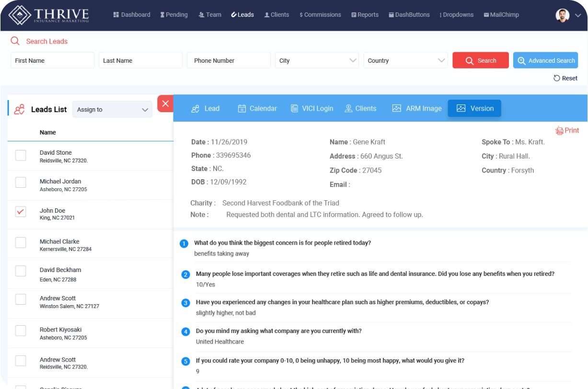The height and width of the screenshot is (389, 588).
Task: Open the Dashboard menu item
Action: 132,15
